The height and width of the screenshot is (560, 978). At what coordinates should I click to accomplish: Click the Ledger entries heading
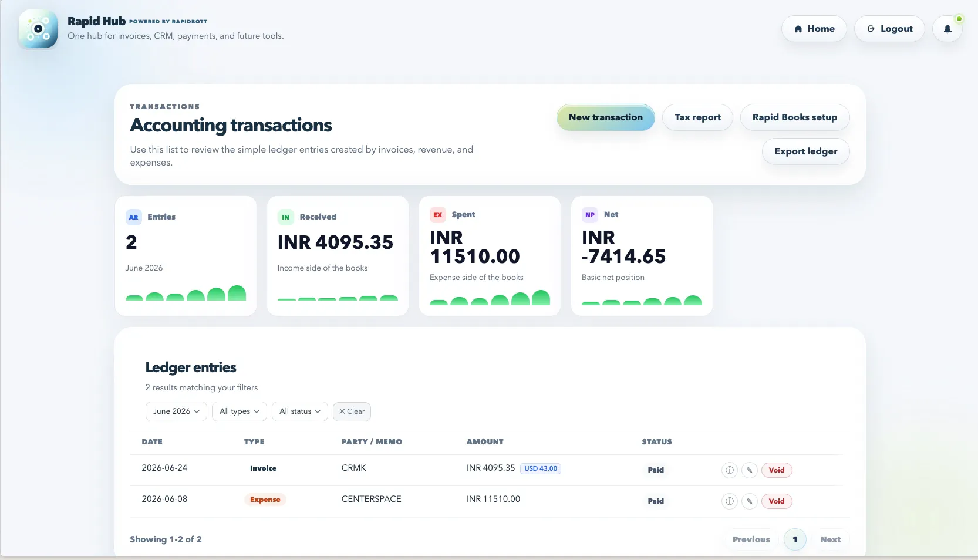click(x=191, y=367)
